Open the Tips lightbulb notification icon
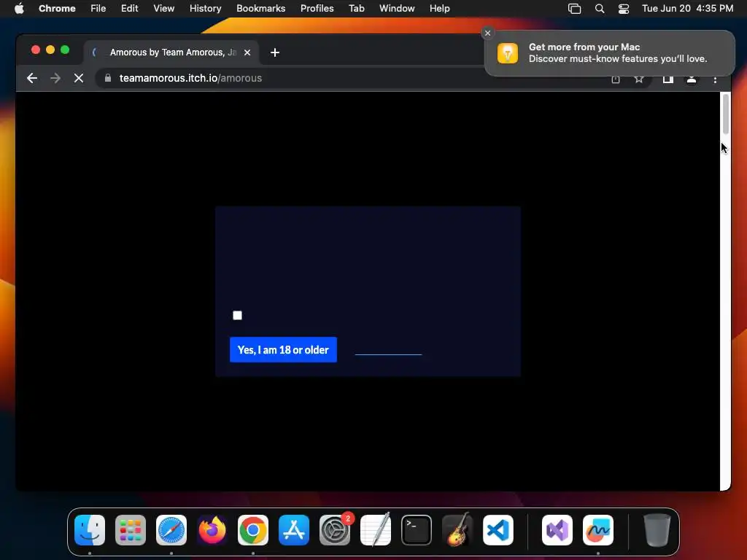The image size is (747, 560). (508, 52)
